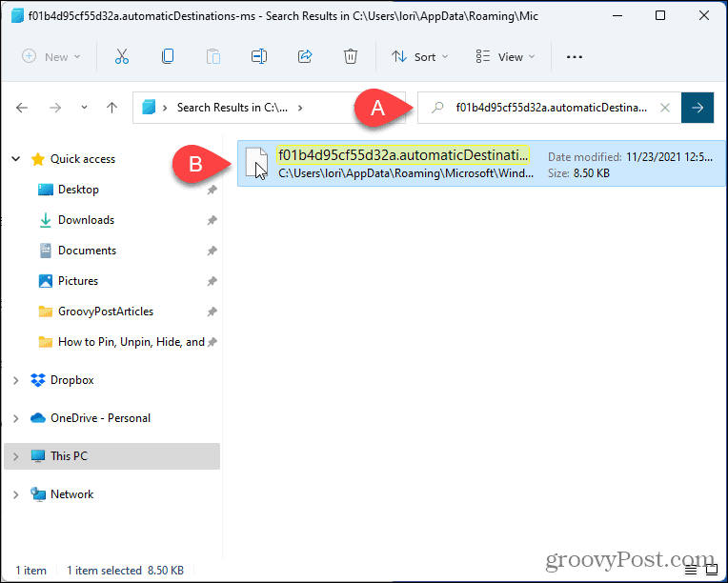Go forward with the right arrow

[55, 108]
